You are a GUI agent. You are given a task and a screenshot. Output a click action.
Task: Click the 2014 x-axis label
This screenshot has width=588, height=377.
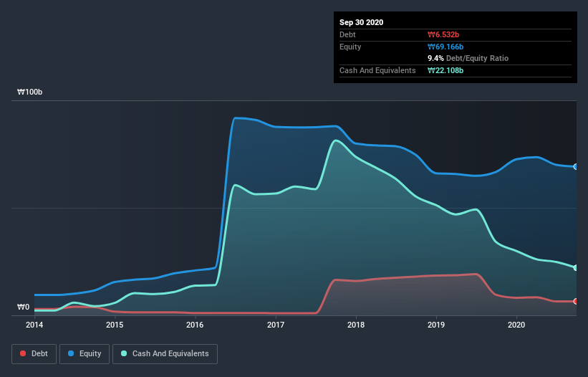coord(34,325)
